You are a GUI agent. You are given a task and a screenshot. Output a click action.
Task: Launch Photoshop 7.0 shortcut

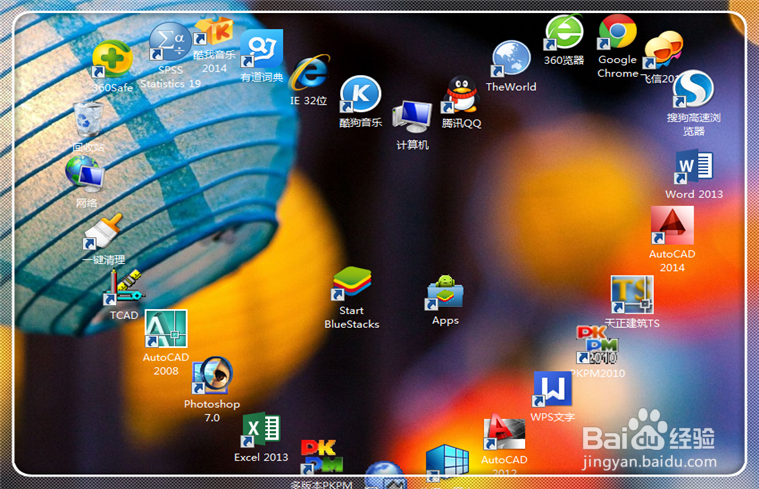[212, 376]
